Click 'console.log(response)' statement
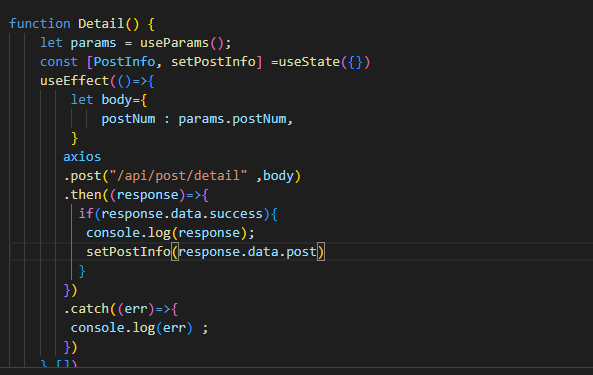This screenshot has width=593, height=375. [x=170, y=233]
